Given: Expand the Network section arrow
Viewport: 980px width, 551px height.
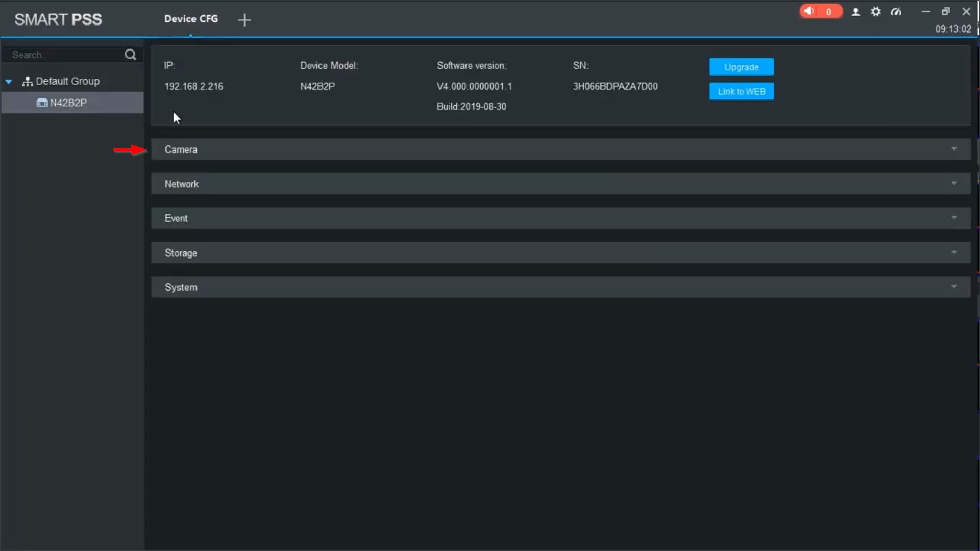Looking at the screenshot, I should [x=954, y=183].
